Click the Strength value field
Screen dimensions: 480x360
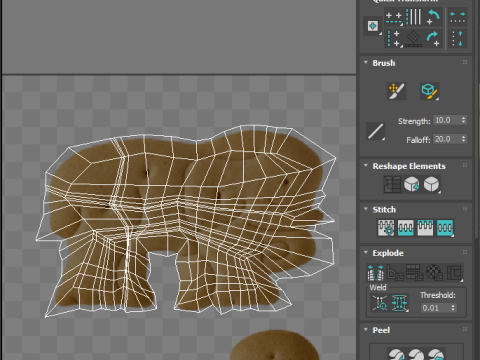447,120
